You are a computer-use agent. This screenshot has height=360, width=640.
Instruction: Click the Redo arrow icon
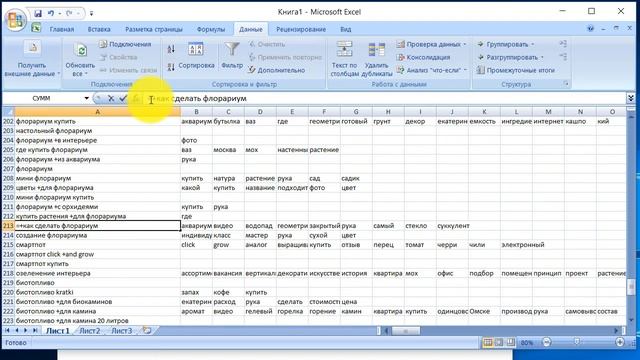click(69, 13)
